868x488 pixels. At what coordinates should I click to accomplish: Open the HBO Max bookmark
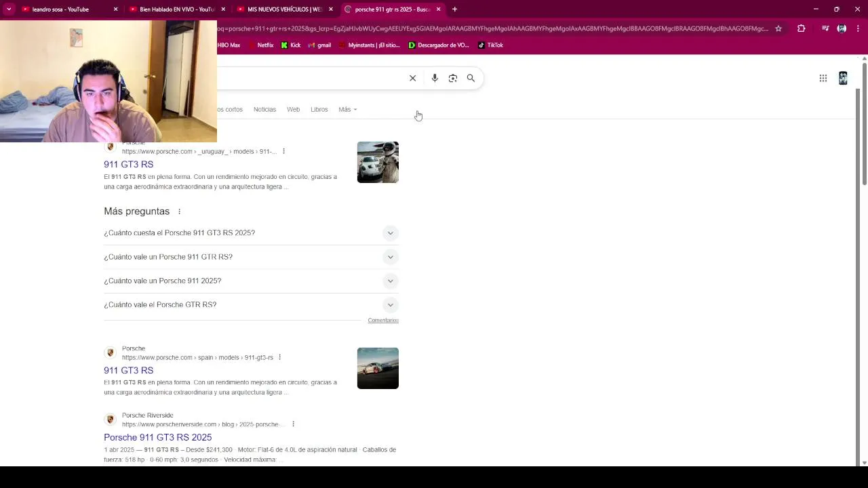(x=229, y=45)
